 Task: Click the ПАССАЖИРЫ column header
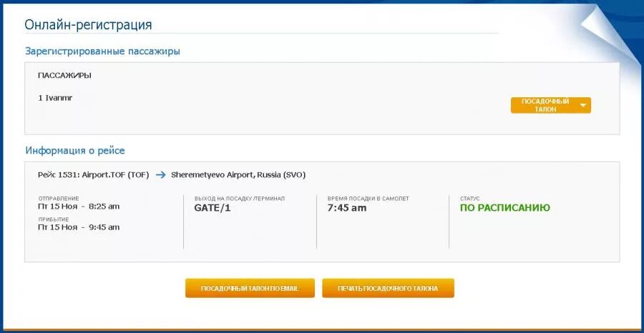tap(64, 76)
